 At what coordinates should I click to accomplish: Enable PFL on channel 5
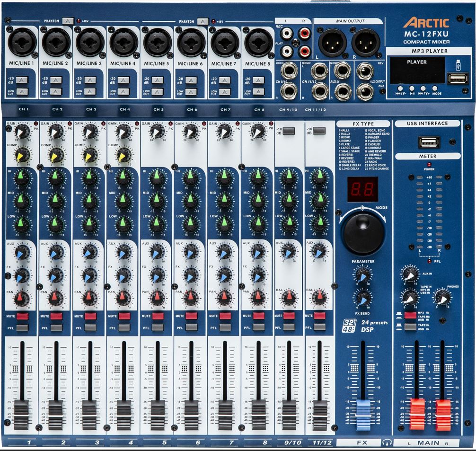pos(158,327)
